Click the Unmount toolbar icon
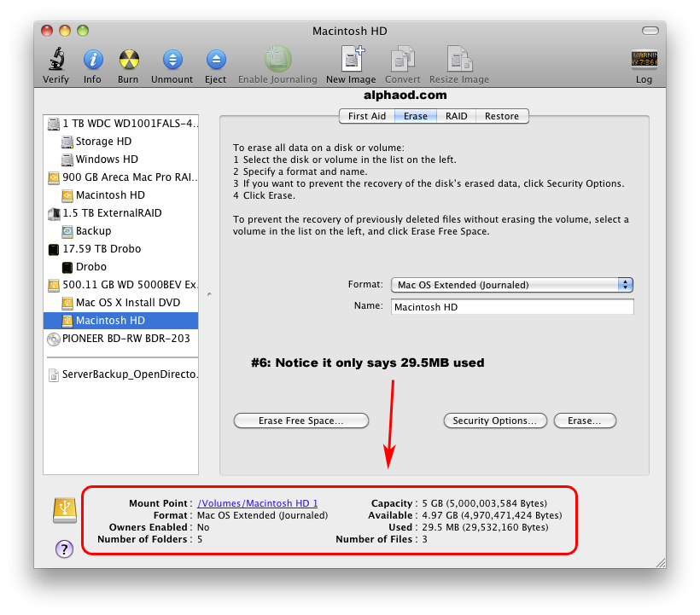Image resolution: width=700 pixels, height=615 pixels. click(172, 60)
